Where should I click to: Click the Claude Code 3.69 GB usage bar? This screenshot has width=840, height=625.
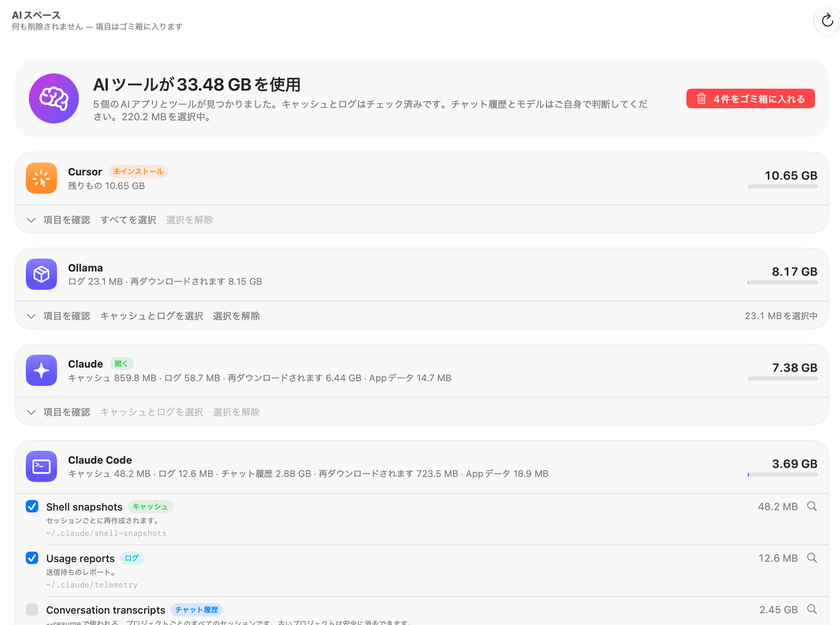783,475
